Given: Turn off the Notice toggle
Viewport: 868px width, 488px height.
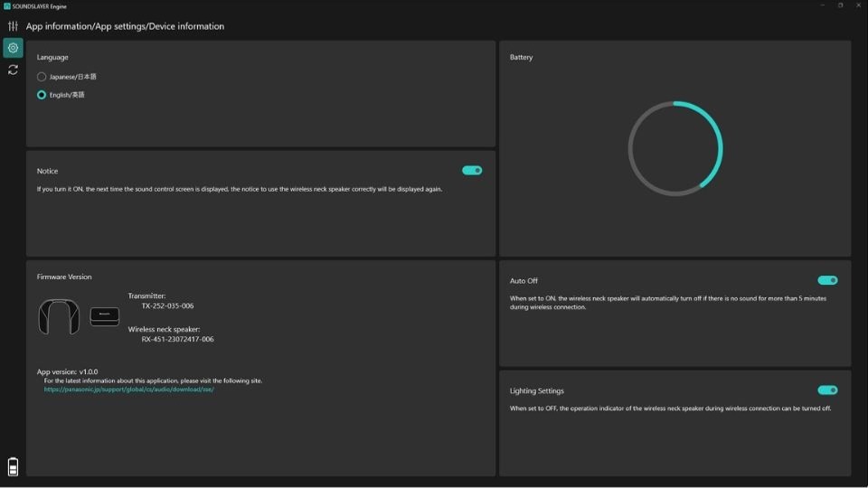Looking at the screenshot, I should click(472, 170).
